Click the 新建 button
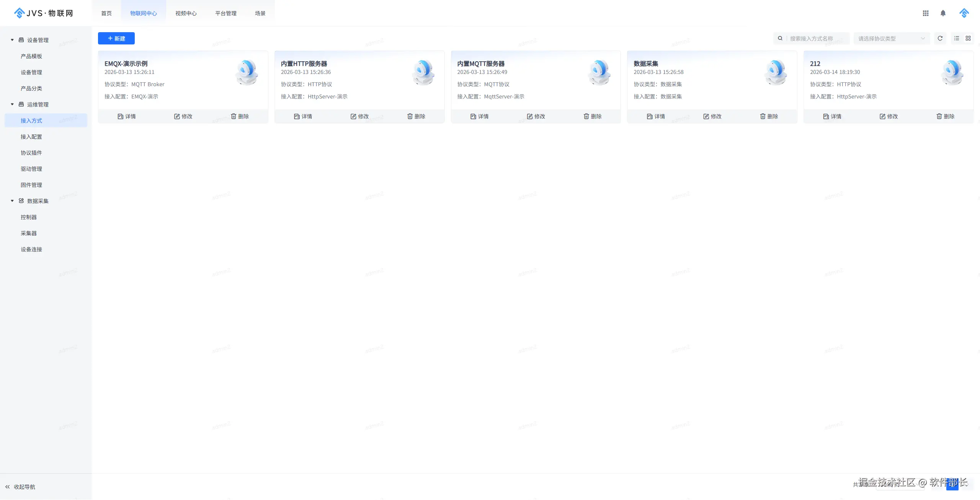980x500 pixels. coord(116,38)
